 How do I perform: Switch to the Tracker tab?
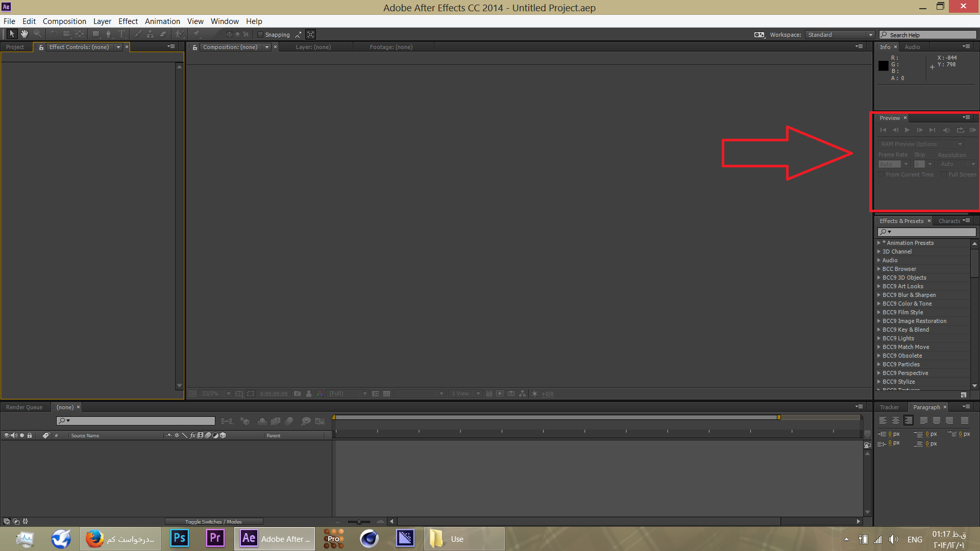(889, 407)
